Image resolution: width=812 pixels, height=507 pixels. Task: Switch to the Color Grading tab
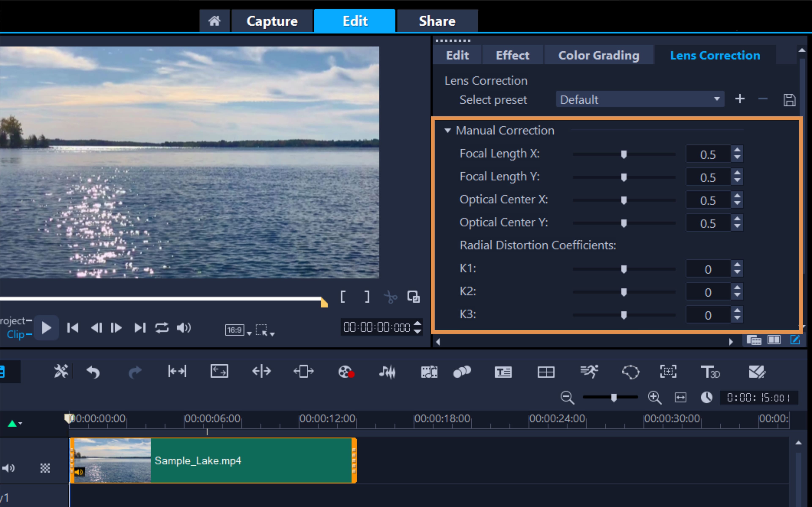click(599, 55)
